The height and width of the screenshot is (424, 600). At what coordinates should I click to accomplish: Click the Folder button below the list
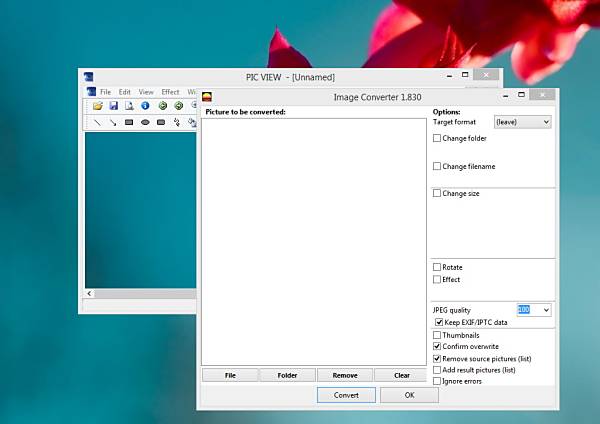pyautogui.click(x=287, y=375)
